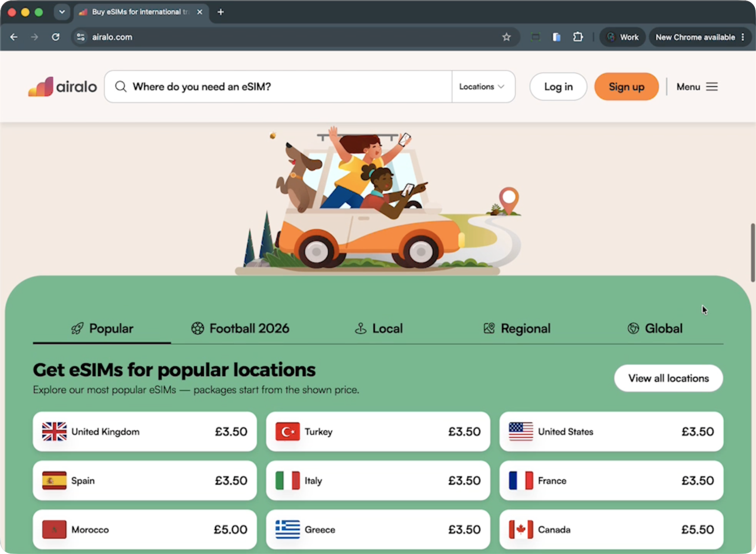Viewport: 756px width, 554px height.
Task: Click the Log in button
Action: tap(558, 87)
